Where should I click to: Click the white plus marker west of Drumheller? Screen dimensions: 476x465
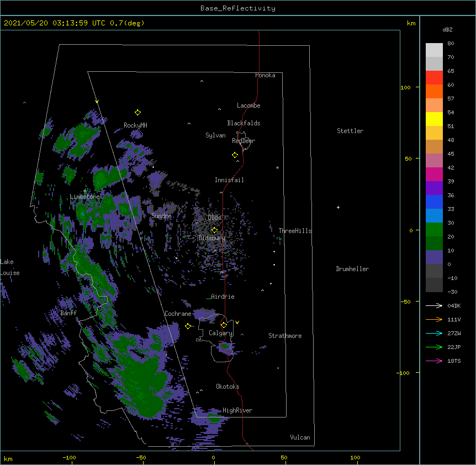[338, 207]
